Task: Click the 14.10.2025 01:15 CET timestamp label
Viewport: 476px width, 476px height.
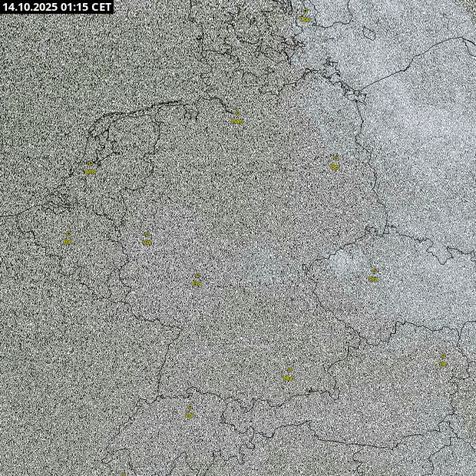Action: pyautogui.click(x=58, y=7)
